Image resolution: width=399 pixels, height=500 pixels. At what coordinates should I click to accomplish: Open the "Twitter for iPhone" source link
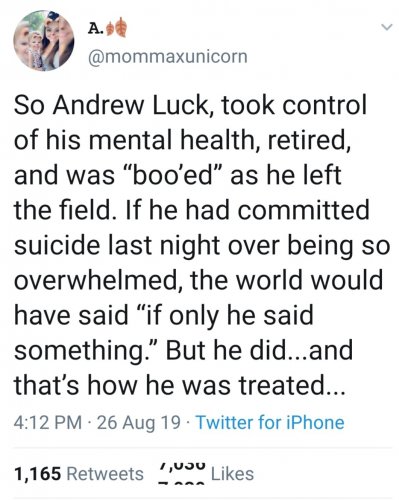click(x=270, y=423)
